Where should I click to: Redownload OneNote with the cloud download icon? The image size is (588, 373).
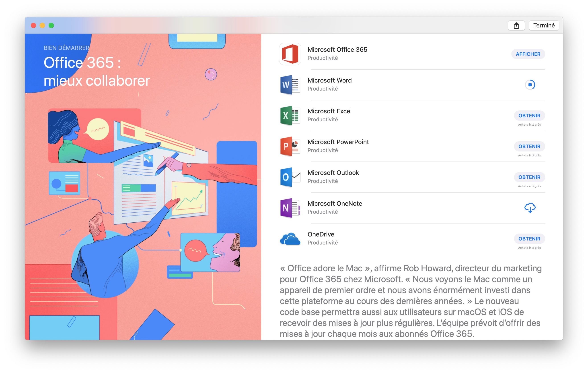(530, 208)
